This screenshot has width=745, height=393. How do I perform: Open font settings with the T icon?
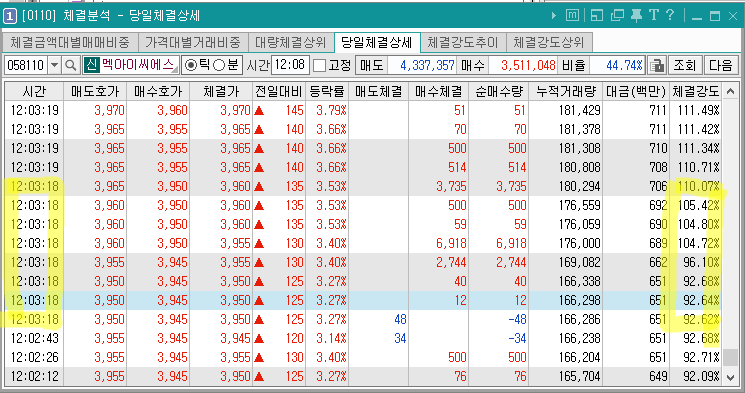[x=654, y=15]
